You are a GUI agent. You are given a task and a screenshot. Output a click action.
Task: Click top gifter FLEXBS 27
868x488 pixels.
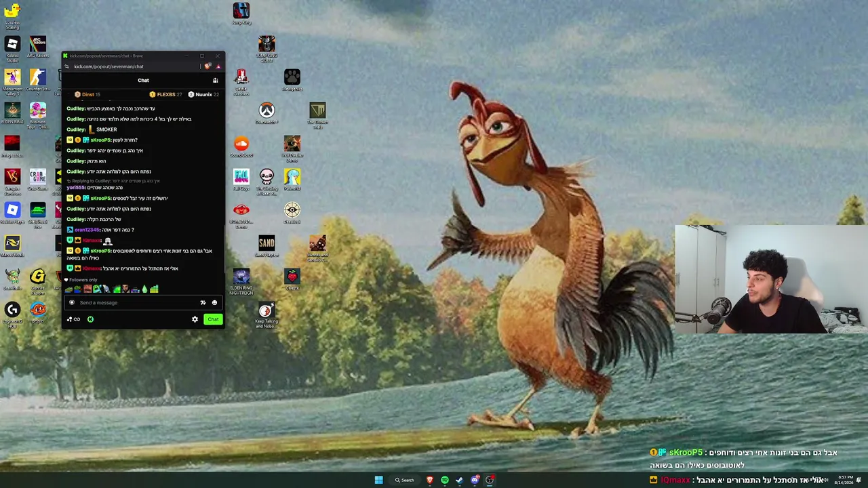(166, 95)
